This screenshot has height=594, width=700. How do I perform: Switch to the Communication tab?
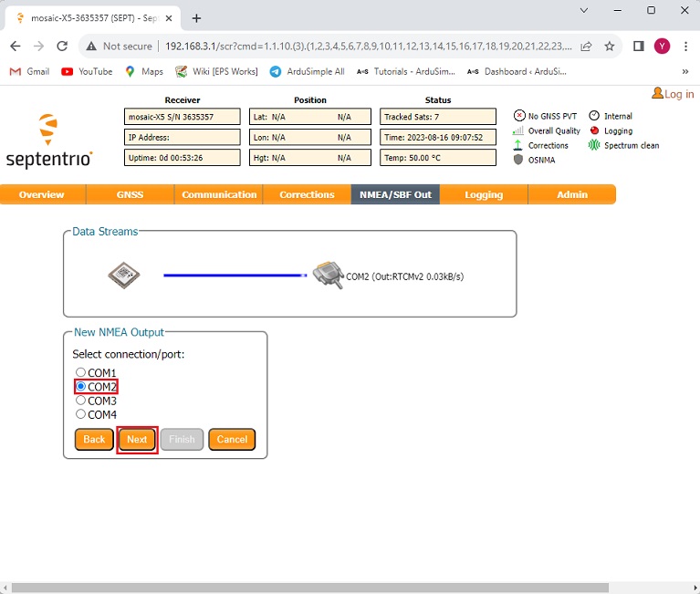[219, 194]
